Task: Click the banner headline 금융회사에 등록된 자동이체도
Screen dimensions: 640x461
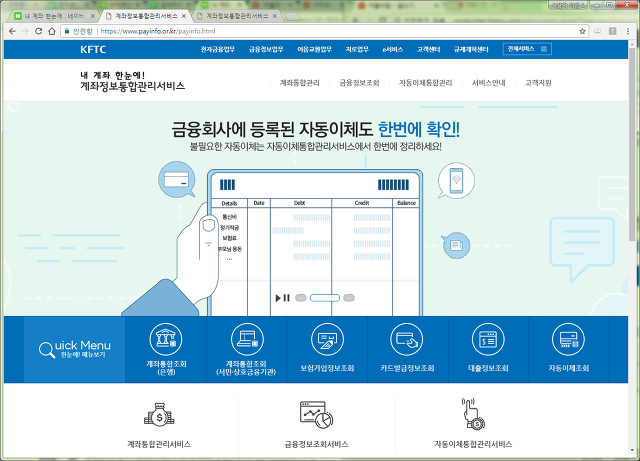Action: [272, 129]
